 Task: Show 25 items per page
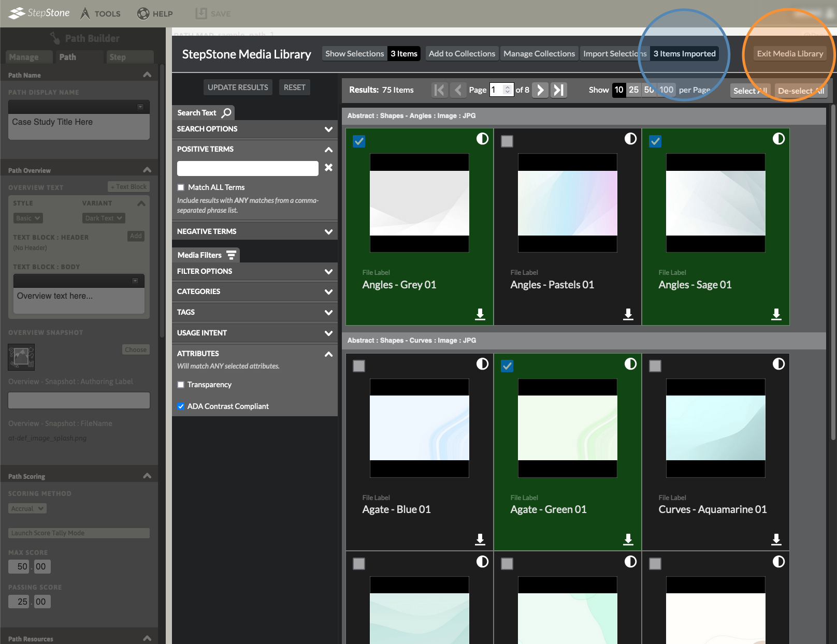click(634, 90)
